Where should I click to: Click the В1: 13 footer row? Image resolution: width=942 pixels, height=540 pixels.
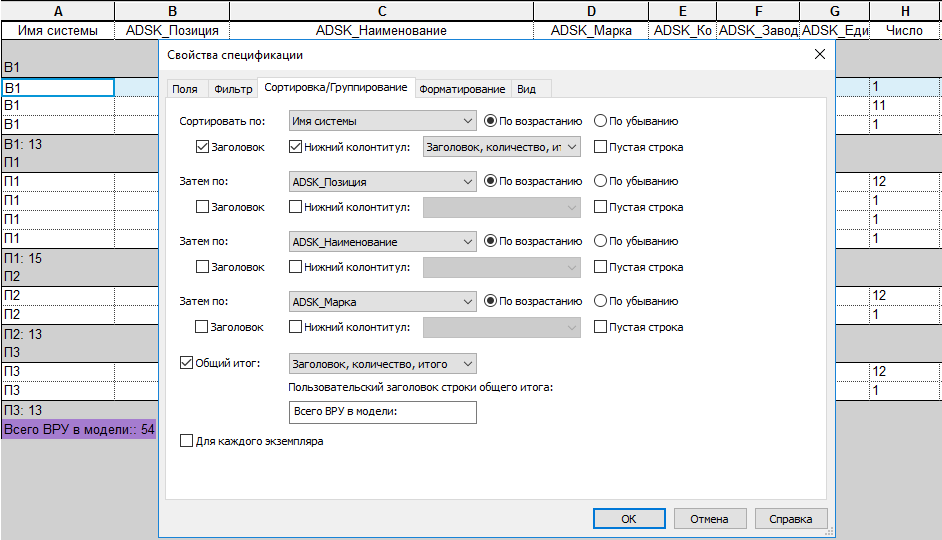80,144
